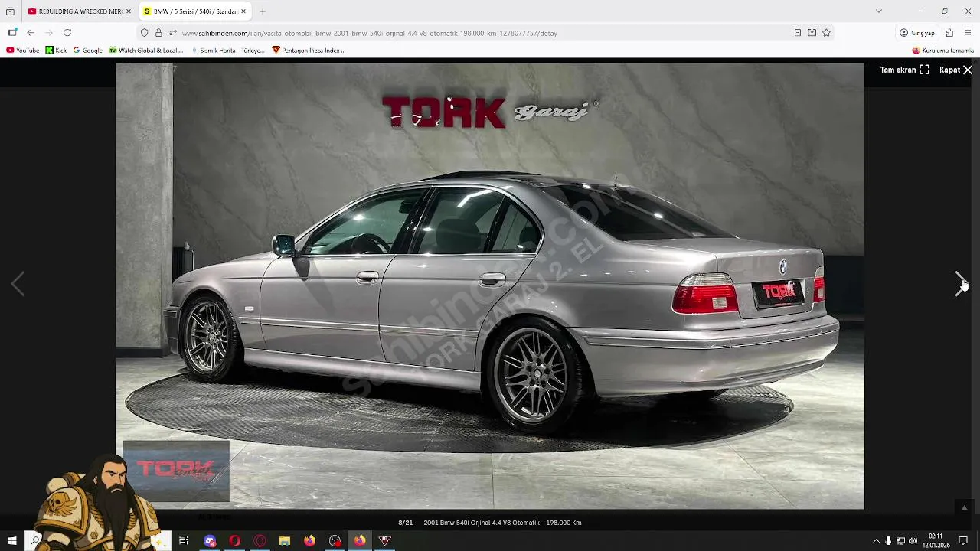The height and width of the screenshot is (551, 980).
Task: Go forward one page
Action: tap(49, 33)
